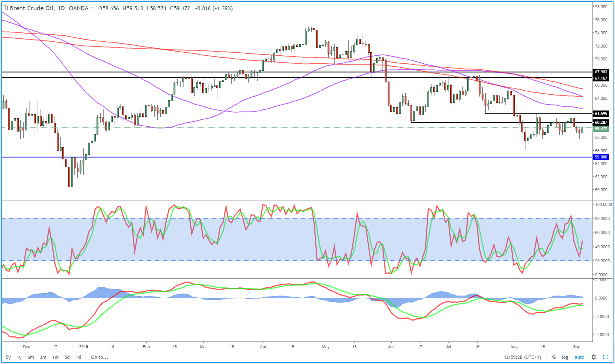Open the symbol legend dropdown arrow
This screenshot has width=615, height=364.
(x=91, y=8)
